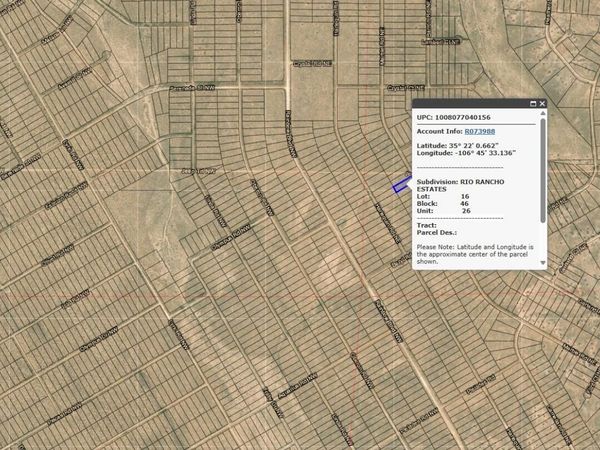The image size is (600, 450).
Task: Click the popup scroll-up arrow
Action: tap(543, 113)
